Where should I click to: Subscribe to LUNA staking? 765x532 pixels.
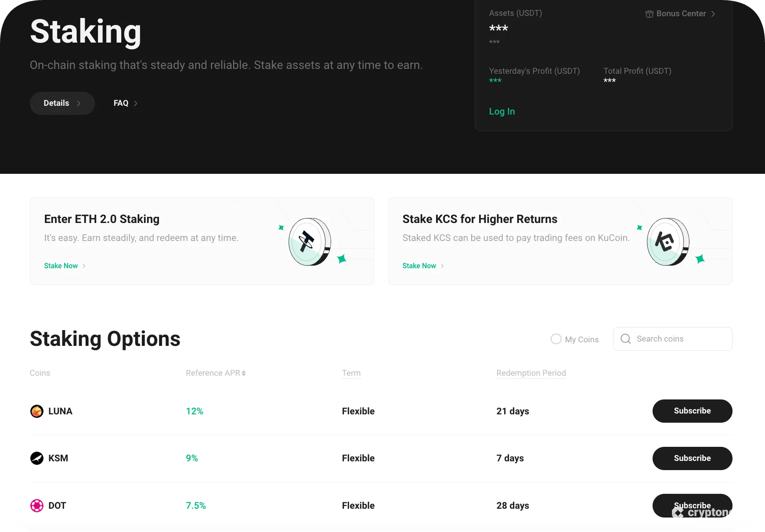coord(692,411)
